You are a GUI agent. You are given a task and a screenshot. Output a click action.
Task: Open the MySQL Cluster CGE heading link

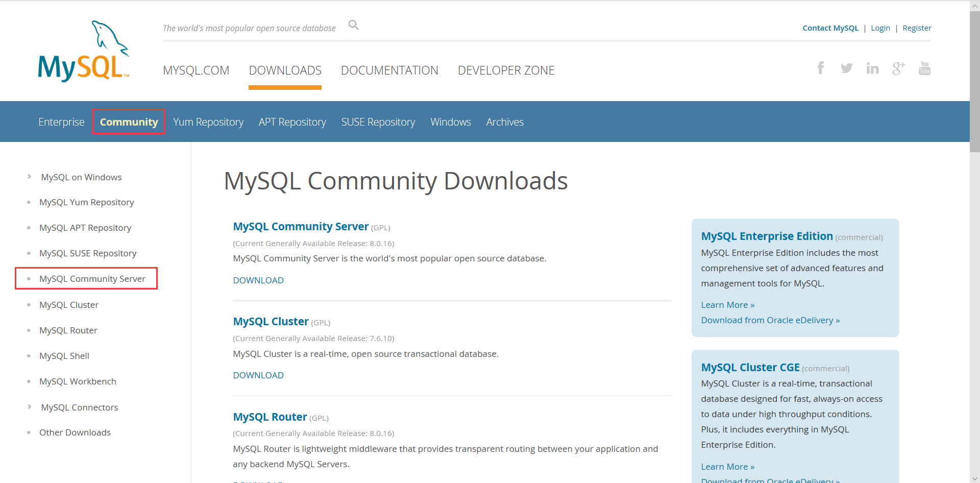pos(750,368)
